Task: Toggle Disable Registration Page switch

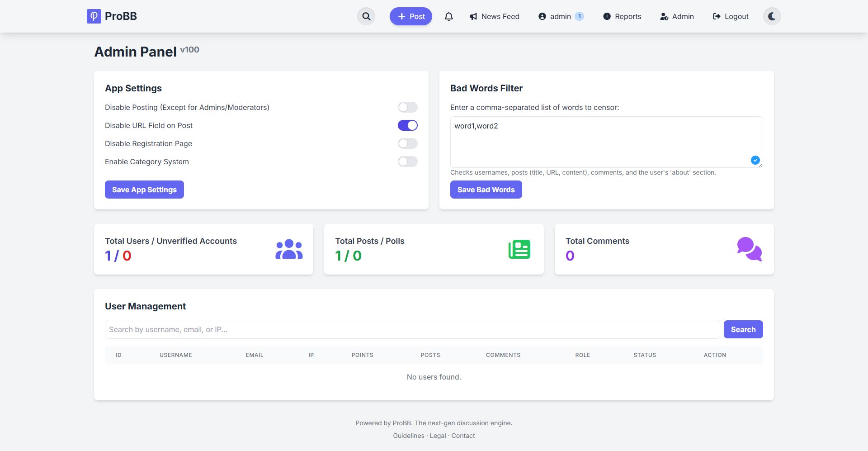Action: pyautogui.click(x=407, y=143)
